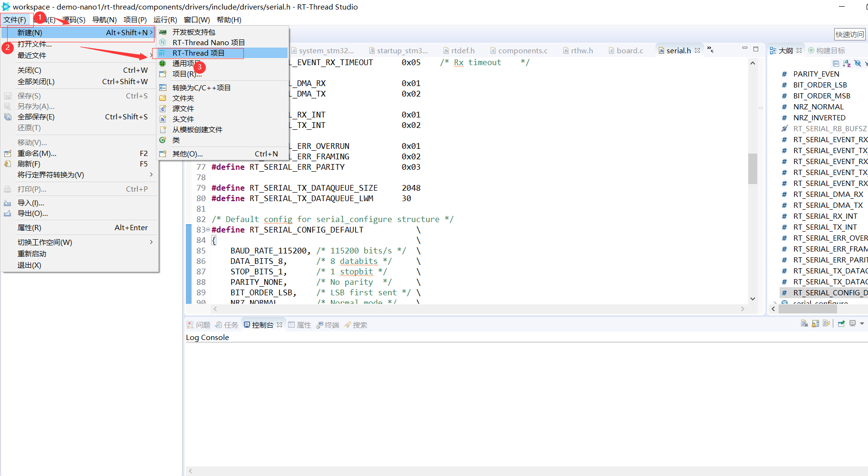Select 全部保存(E) in File menu
868x476 pixels.
79,117
